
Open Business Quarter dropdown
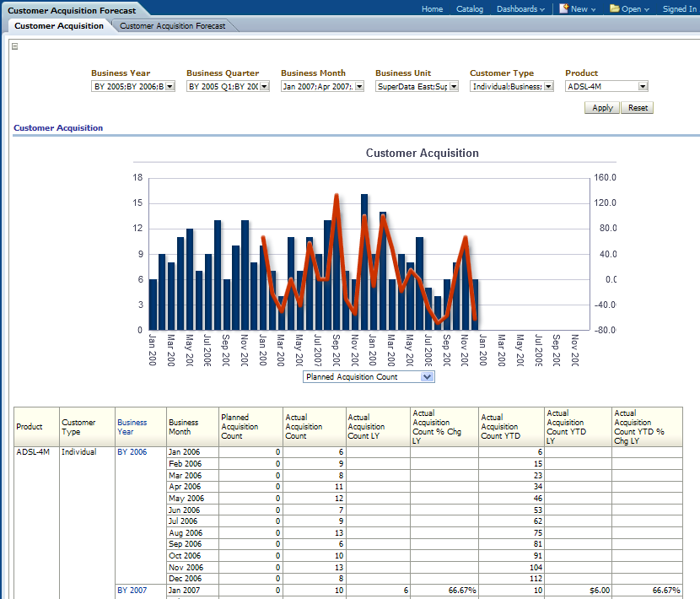pos(265,87)
